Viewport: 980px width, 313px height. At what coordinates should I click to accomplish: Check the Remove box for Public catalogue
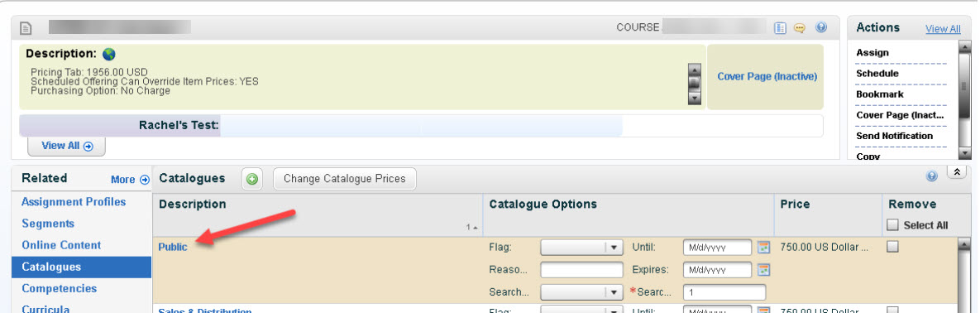(892, 247)
